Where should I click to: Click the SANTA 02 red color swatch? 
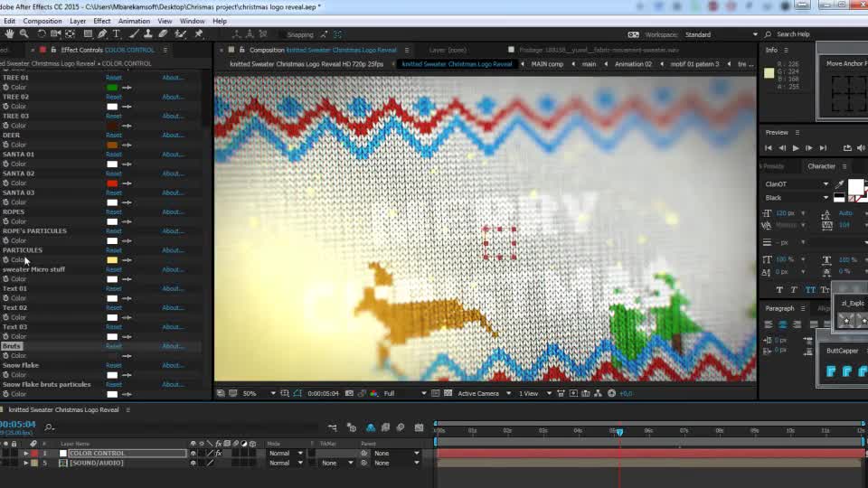[112, 183]
